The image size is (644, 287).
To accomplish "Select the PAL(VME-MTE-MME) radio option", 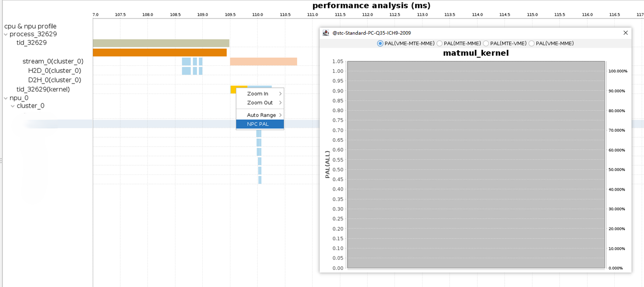I will coord(380,44).
